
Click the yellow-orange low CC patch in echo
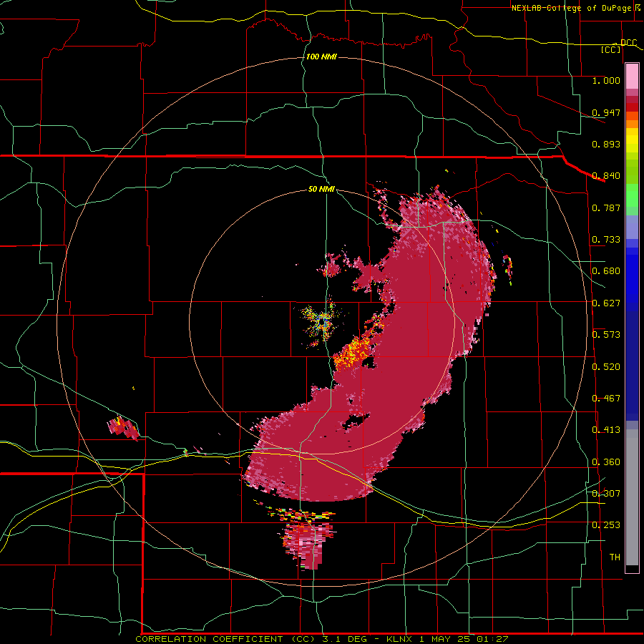[x=352, y=352]
